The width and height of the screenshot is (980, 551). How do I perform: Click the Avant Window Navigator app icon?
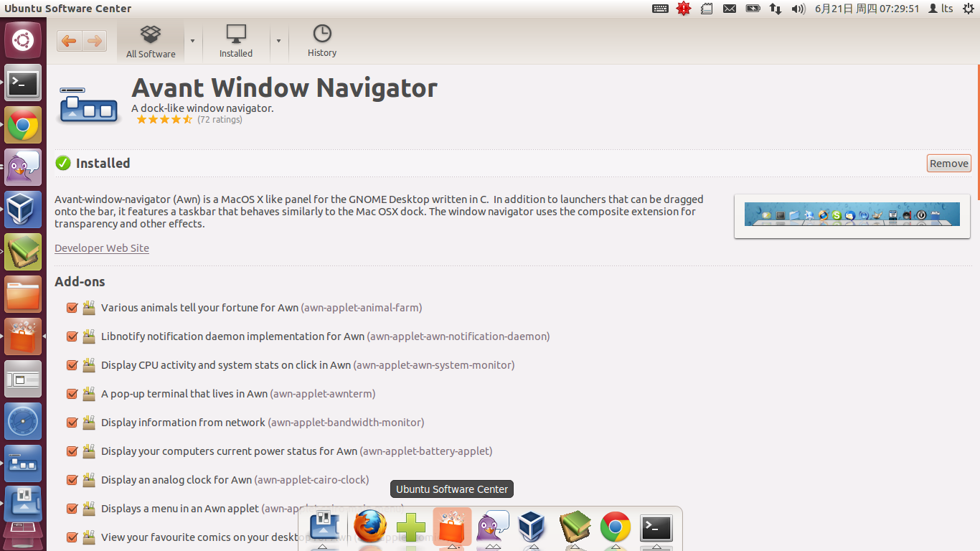[90, 105]
